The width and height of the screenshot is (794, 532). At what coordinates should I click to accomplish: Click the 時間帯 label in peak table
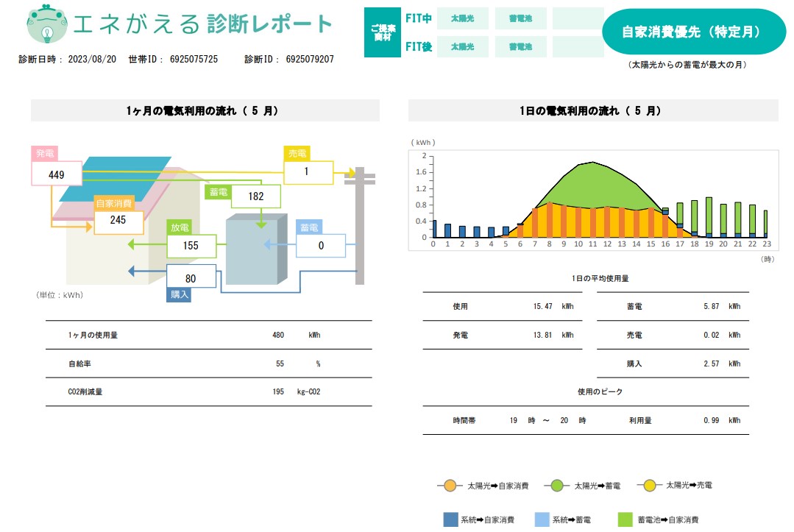click(464, 420)
